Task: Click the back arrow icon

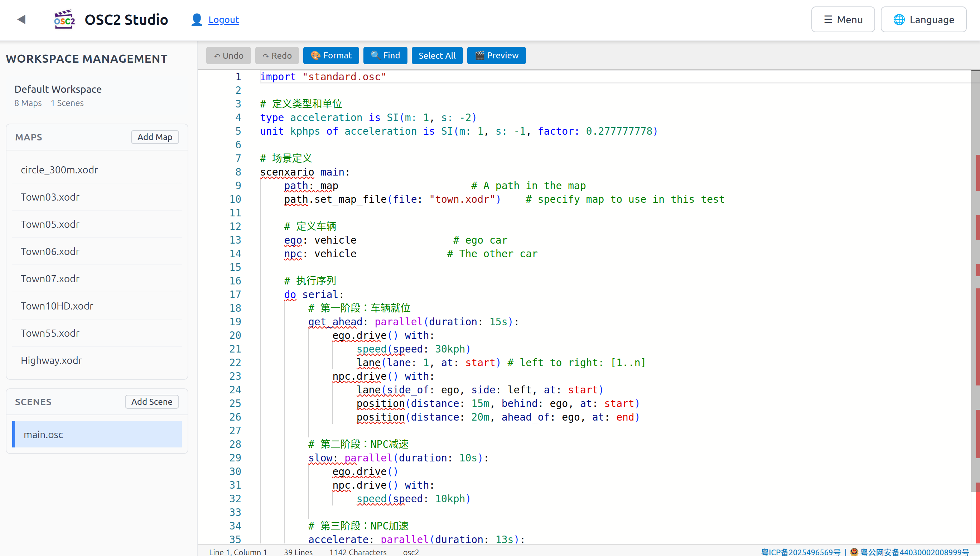Action: (x=21, y=19)
